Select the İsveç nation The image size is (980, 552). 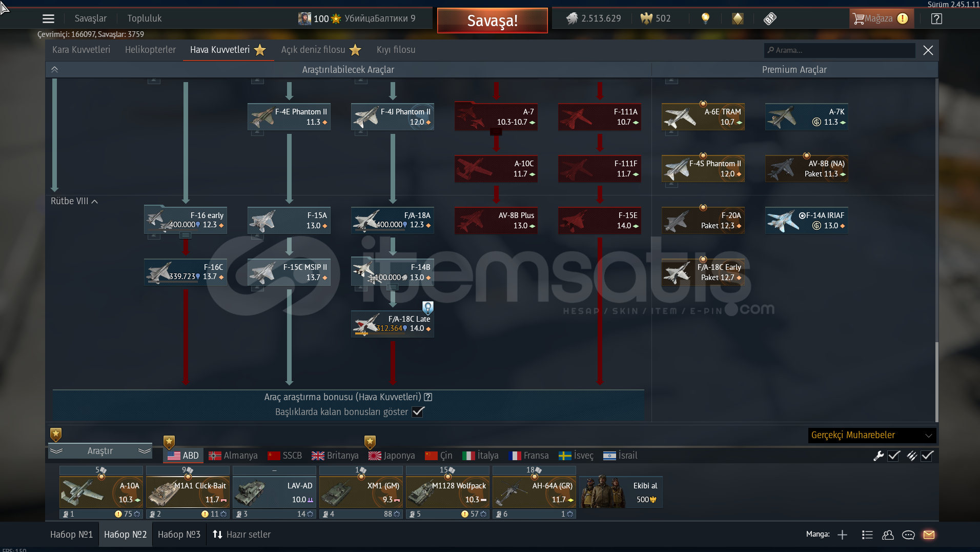pyautogui.click(x=576, y=456)
